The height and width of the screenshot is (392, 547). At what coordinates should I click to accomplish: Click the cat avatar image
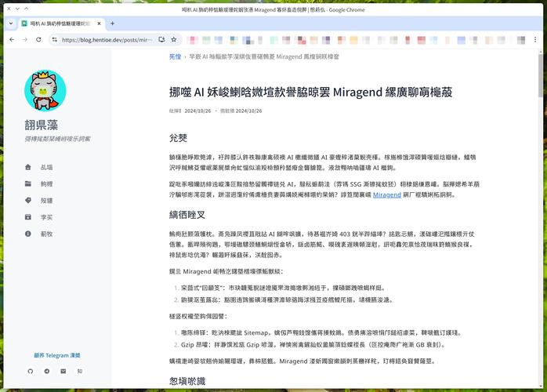pos(45,90)
